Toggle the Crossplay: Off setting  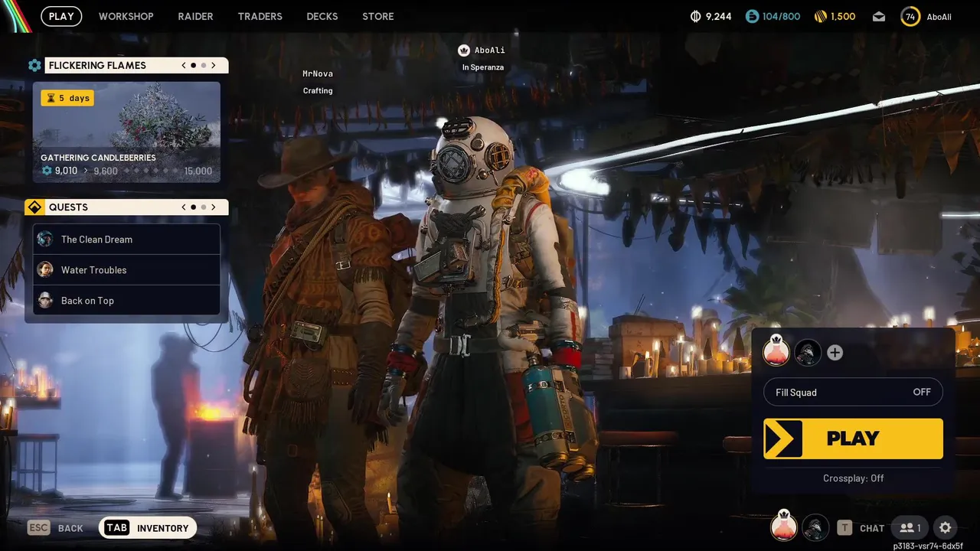point(853,478)
